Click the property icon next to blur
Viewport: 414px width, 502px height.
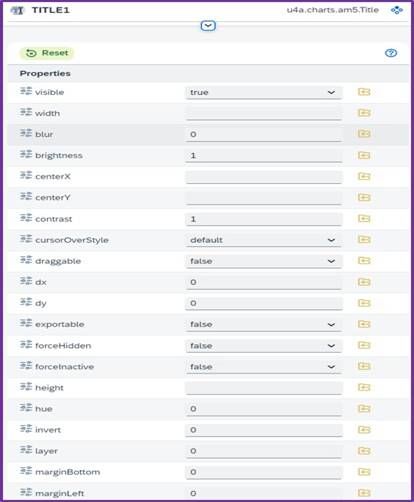(x=26, y=133)
